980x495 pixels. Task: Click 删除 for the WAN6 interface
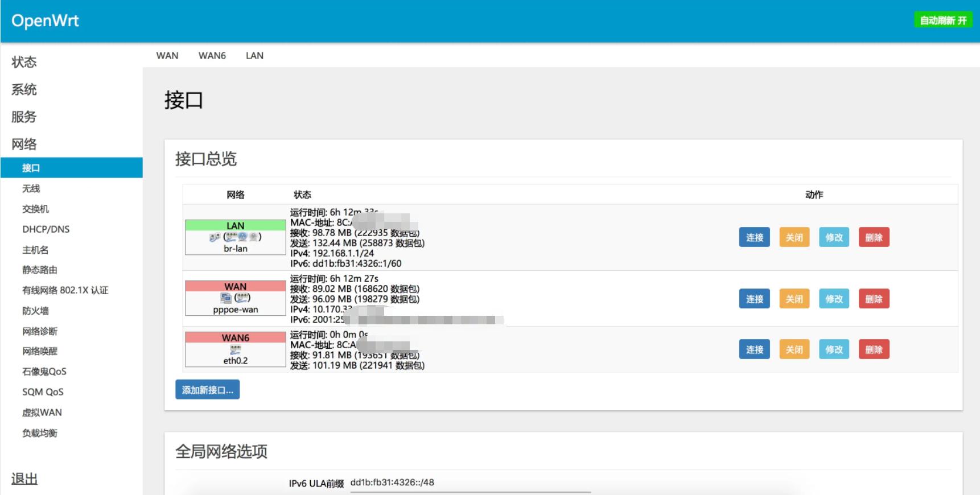[x=874, y=349]
